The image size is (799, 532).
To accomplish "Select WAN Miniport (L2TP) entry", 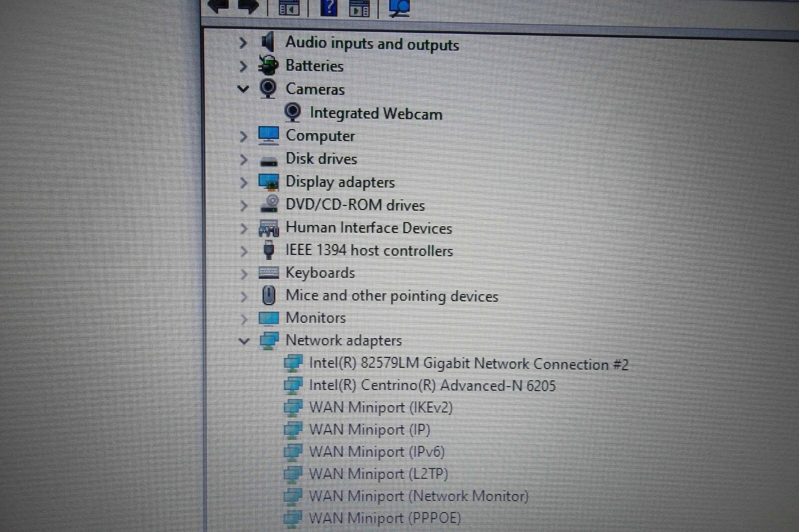I will [x=379, y=474].
